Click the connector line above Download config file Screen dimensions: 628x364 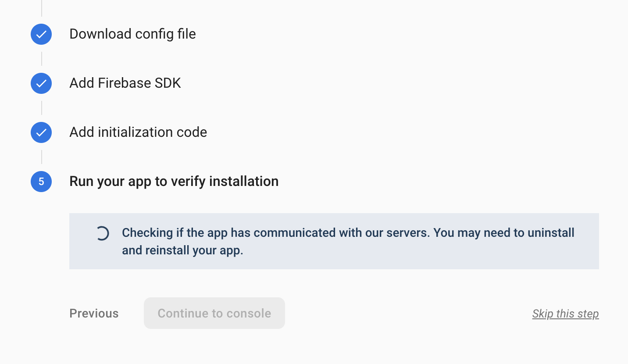42,9
